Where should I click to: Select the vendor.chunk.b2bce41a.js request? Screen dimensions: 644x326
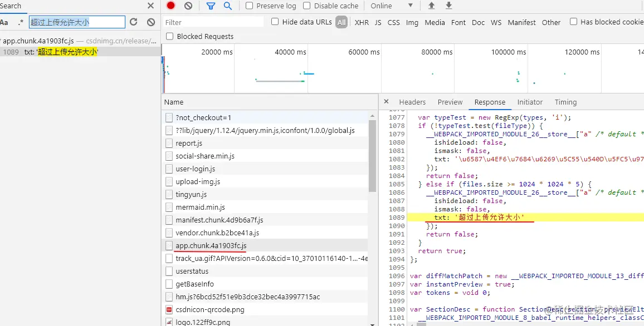pyautogui.click(x=266, y=233)
